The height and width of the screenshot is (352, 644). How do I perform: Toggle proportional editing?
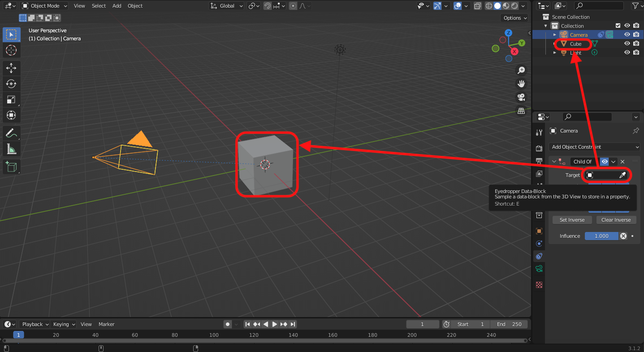coord(293,6)
